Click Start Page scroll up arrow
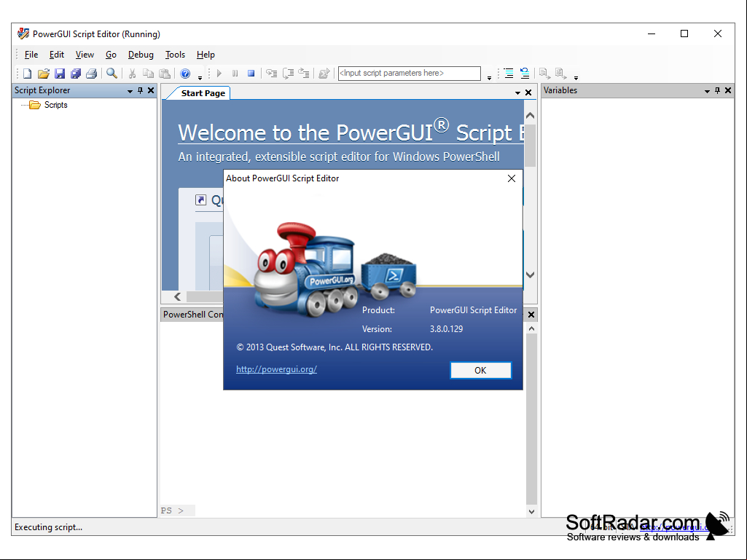This screenshot has width=747, height=560. click(x=531, y=116)
